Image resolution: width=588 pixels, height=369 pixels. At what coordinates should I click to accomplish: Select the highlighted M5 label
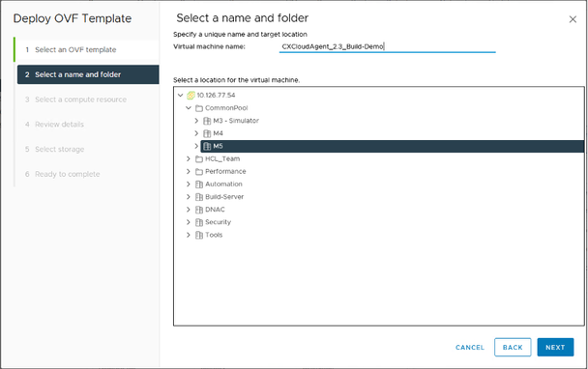(x=218, y=146)
